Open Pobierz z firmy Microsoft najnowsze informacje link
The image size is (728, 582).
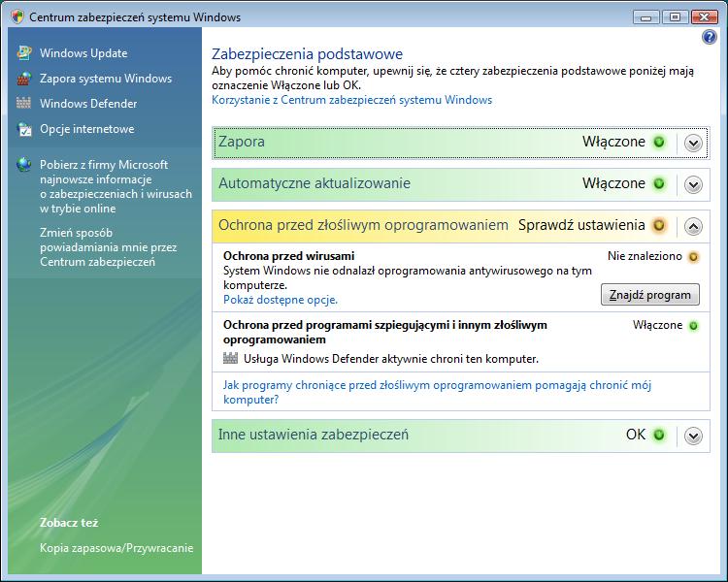[116, 186]
